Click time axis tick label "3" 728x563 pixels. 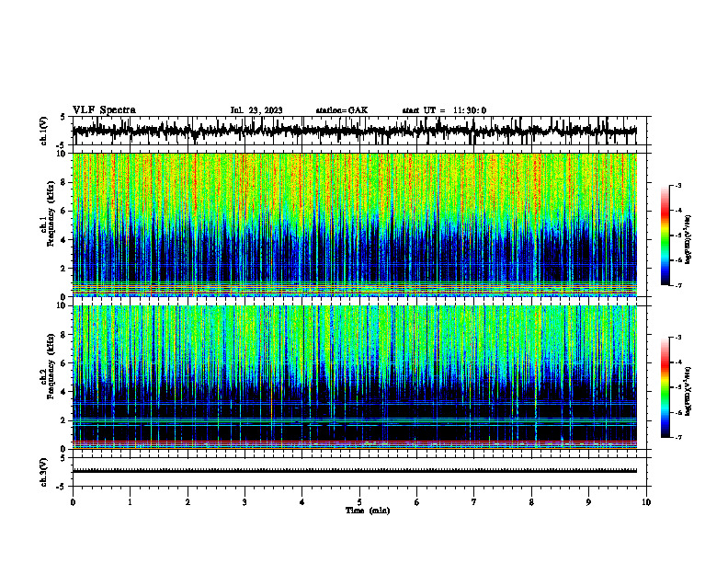[245, 502]
